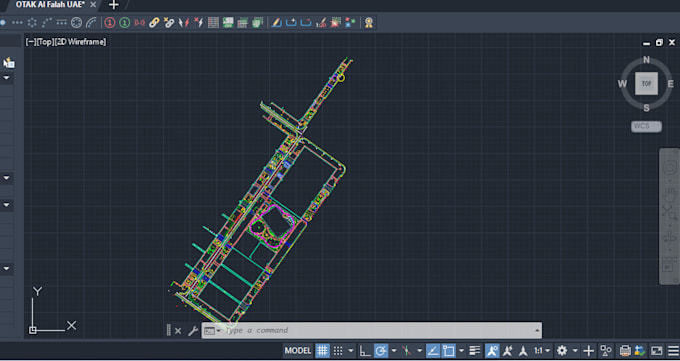Open the polar tracking angle dropdown arrow
The image size is (680, 361).
tap(394, 351)
